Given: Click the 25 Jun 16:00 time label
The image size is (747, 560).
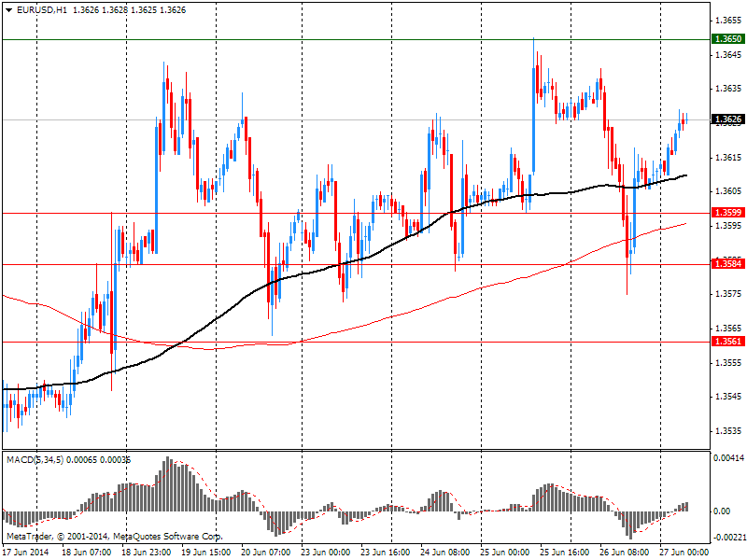Looking at the screenshot, I should [x=565, y=553].
